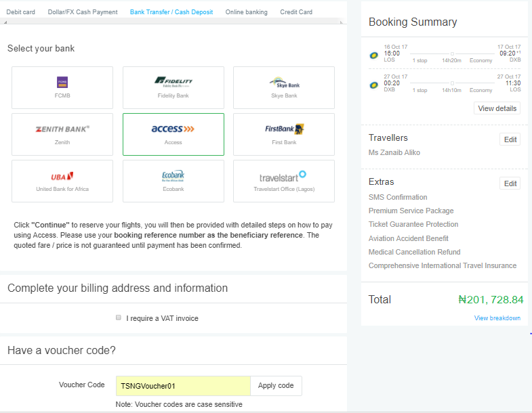Go to the Online banking tab
The height and width of the screenshot is (413, 532).
(x=246, y=12)
